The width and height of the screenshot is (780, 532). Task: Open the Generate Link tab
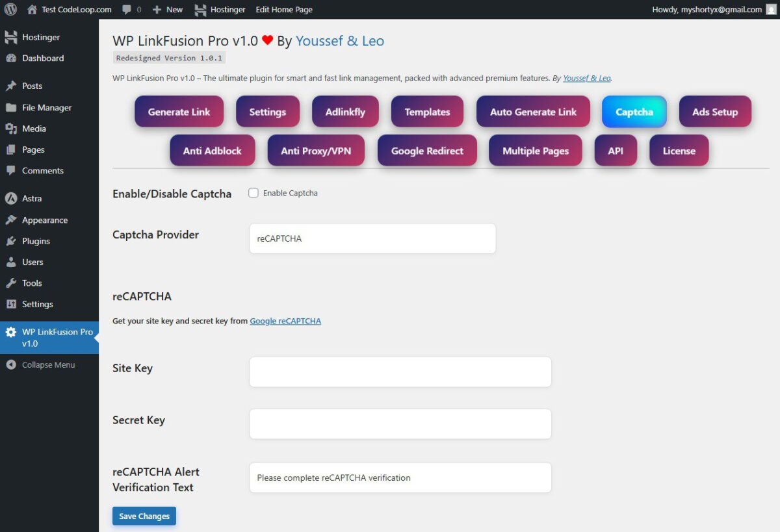[x=179, y=112]
